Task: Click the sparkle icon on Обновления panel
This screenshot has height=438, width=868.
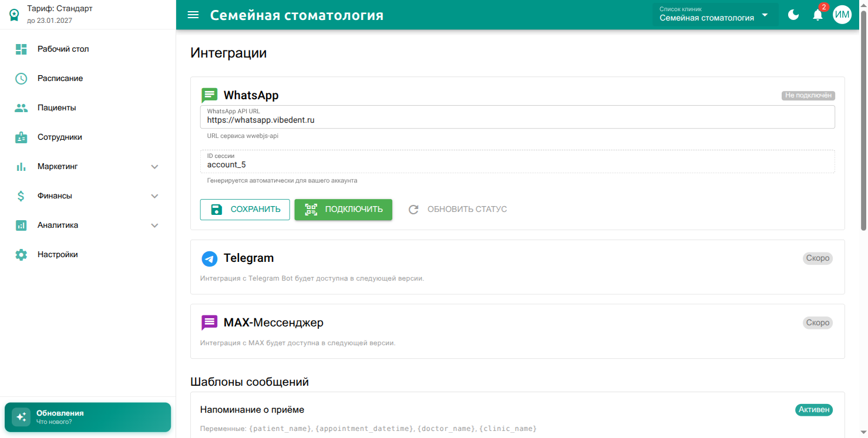Action: coord(21,417)
